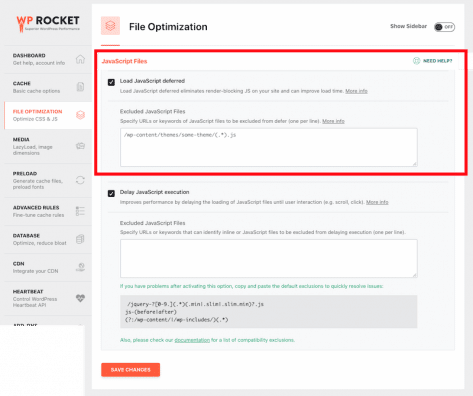This screenshot has height=396, width=473.
Task: Click the Heartbeat heart icon
Action: pyautogui.click(x=80, y=298)
